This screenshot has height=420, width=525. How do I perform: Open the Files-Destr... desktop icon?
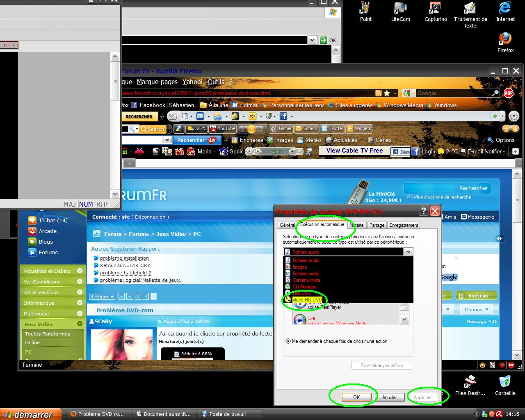point(470,385)
